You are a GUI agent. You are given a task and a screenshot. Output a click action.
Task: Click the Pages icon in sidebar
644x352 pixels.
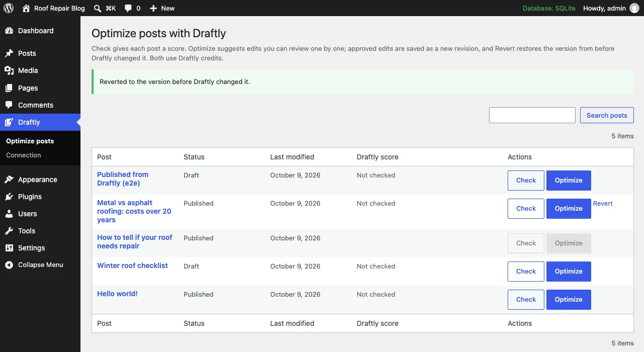click(9, 88)
